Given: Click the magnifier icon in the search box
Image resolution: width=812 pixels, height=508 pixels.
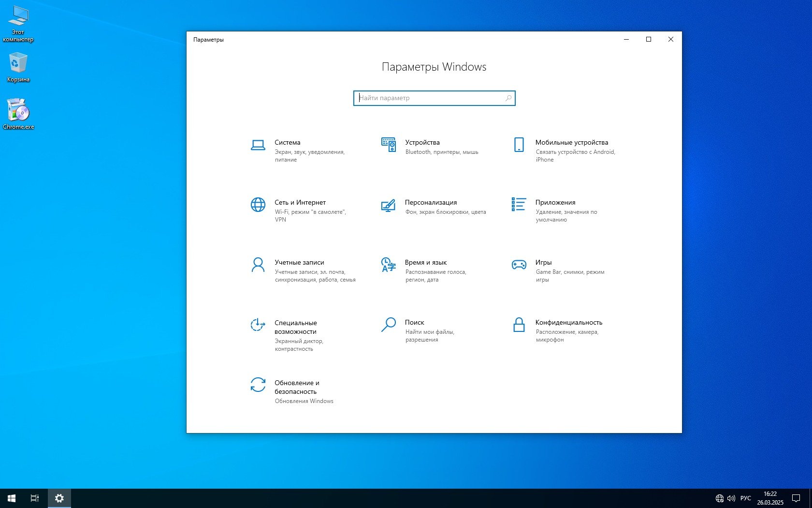Looking at the screenshot, I should point(508,98).
